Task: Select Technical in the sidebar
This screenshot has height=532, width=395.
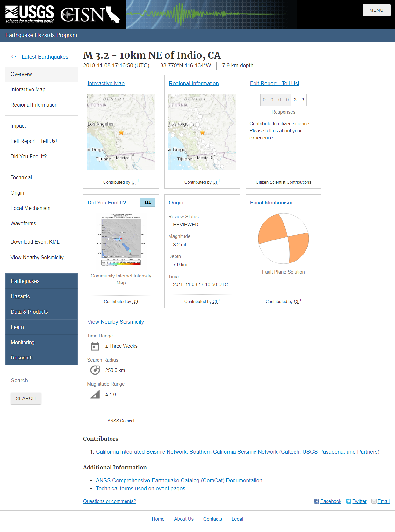Action: point(41,177)
